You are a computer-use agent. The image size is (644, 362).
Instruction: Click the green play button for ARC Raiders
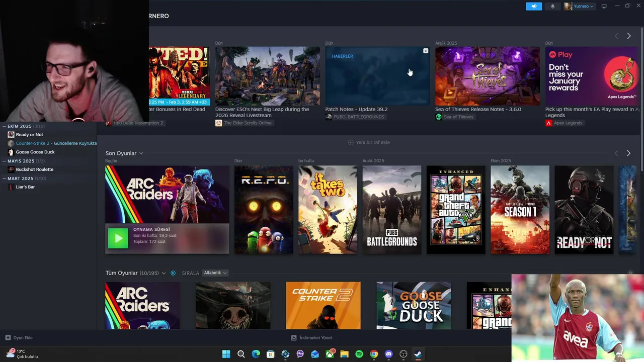click(x=118, y=238)
